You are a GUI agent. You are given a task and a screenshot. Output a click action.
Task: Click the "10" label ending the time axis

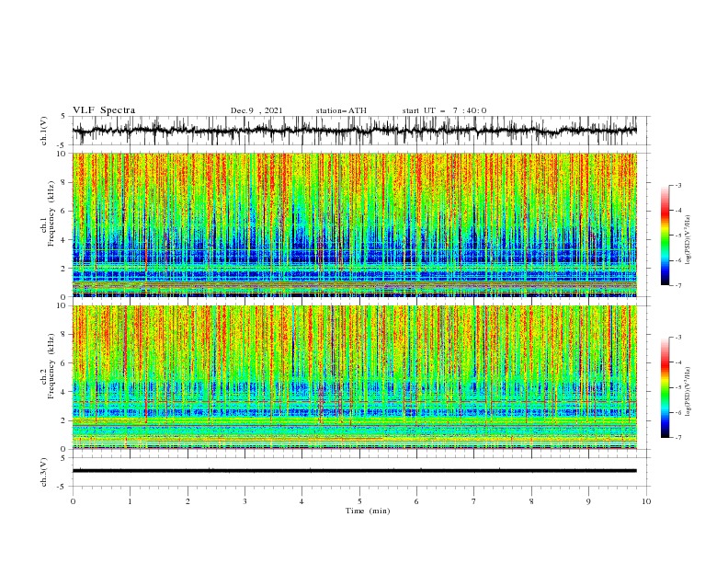(x=646, y=501)
